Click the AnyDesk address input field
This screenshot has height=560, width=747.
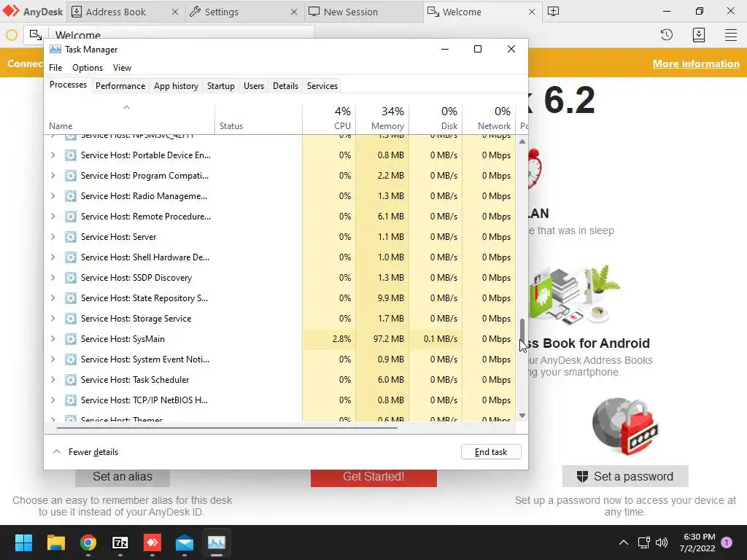(x=182, y=35)
